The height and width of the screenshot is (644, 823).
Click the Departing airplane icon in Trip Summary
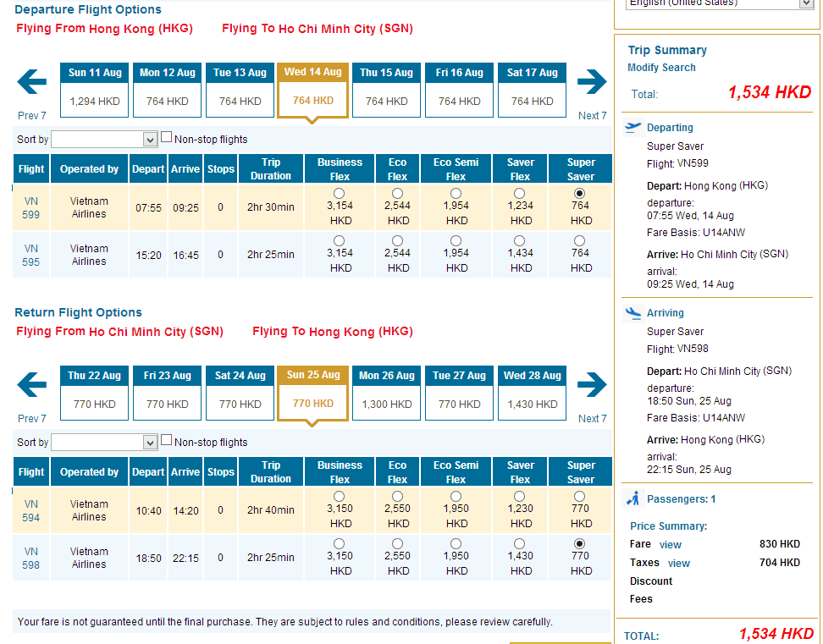click(633, 128)
